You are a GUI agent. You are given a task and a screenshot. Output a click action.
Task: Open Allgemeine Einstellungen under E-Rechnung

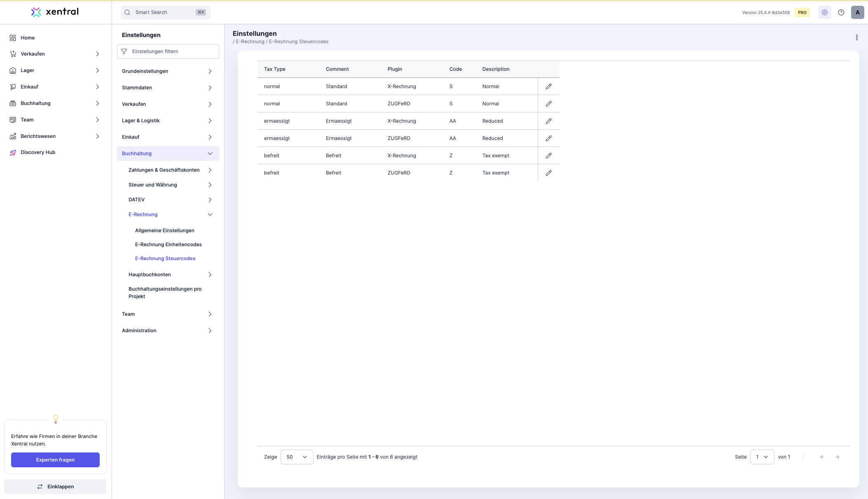pyautogui.click(x=164, y=231)
